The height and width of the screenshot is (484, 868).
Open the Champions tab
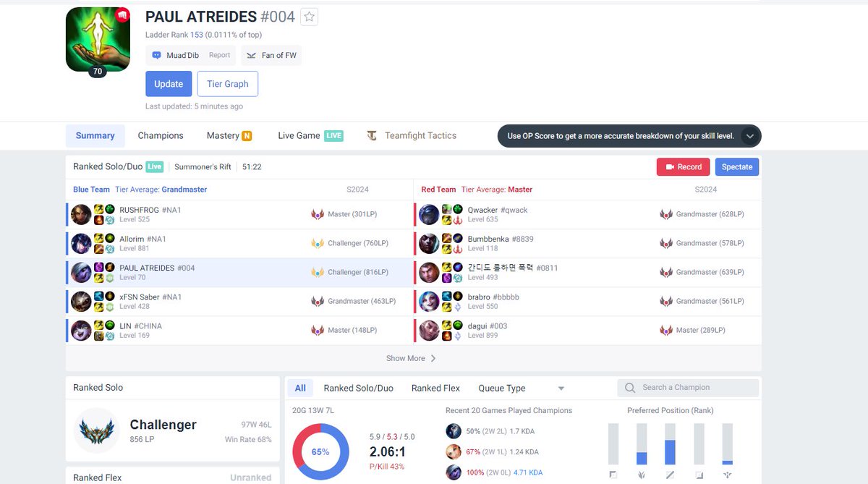pos(161,135)
